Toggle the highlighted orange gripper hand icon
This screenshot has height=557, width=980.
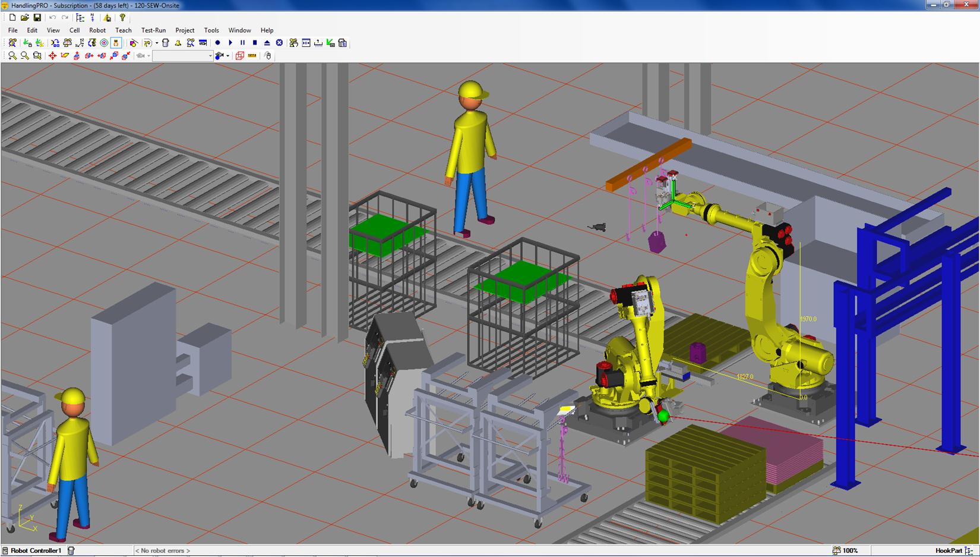pyautogui.click(x=116, y=43)
